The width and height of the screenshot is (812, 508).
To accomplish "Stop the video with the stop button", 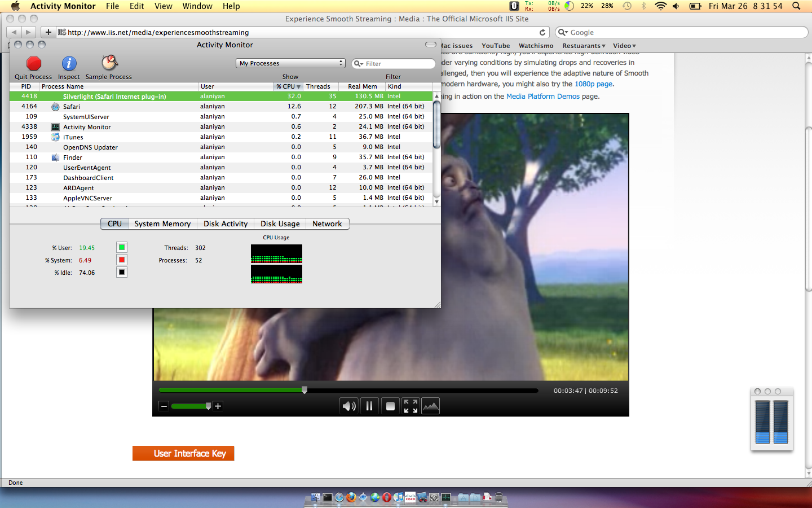I will tap(390, 406).
